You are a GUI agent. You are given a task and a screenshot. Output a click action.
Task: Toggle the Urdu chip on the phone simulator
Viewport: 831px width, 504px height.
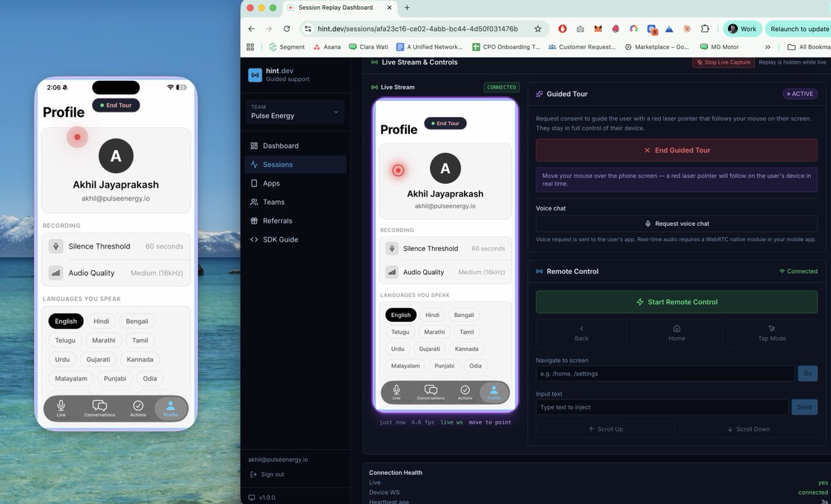62,359
